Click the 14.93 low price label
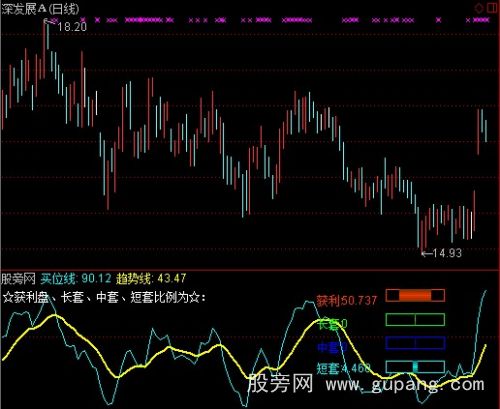 [x=447, y=253]
